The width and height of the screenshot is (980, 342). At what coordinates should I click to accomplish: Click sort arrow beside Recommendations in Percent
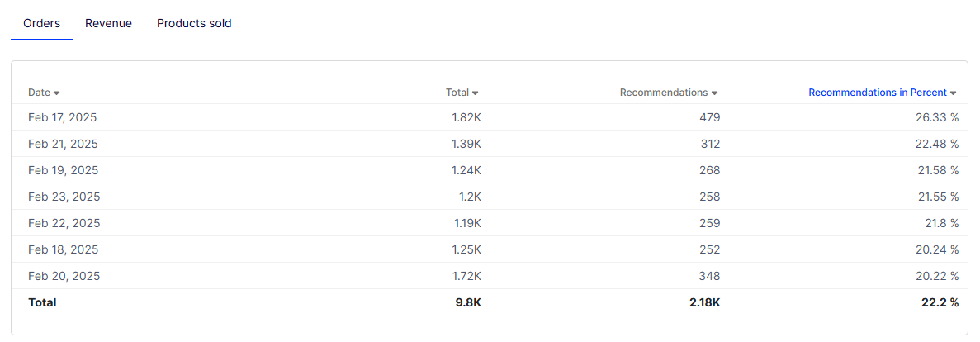pos(953,93)
